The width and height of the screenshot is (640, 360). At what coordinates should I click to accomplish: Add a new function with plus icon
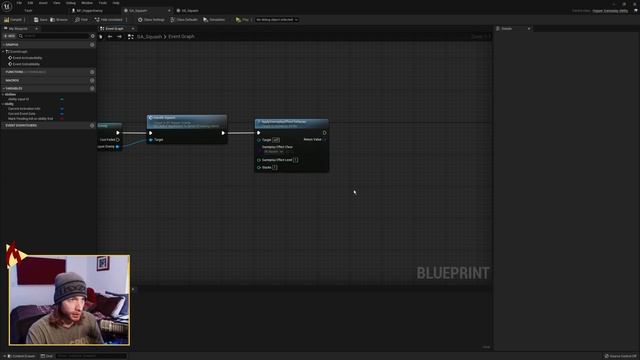92,72
